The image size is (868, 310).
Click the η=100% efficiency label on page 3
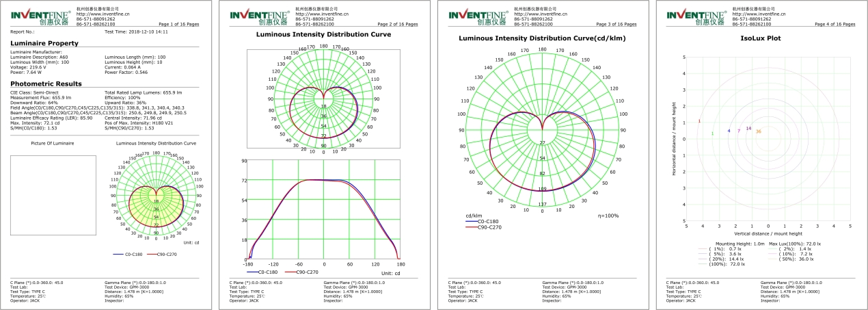(608, 216)
